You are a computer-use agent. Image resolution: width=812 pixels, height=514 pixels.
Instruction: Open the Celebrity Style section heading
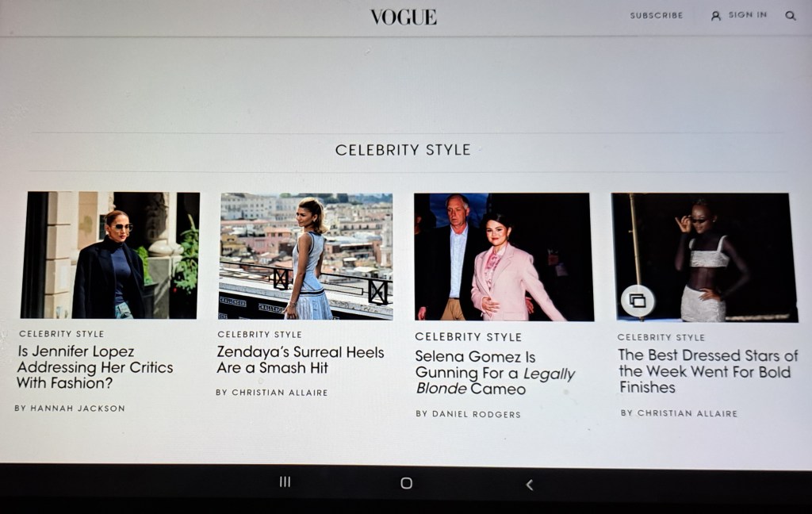point(403,150)
